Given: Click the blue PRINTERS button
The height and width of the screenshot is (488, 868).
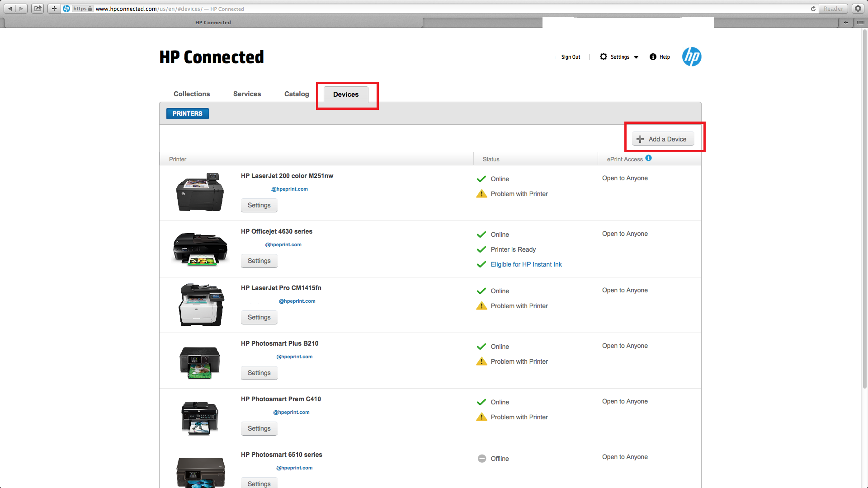Looking at the screenshot, I should click(x=187, y=113).
